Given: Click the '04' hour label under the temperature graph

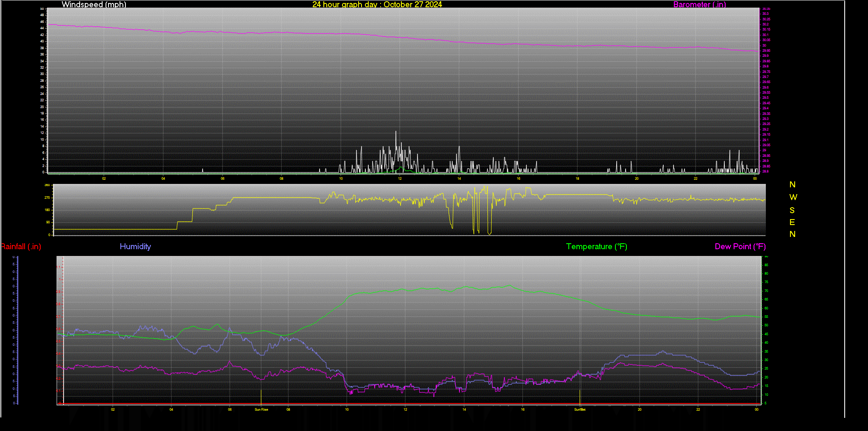Looking at the screenshot, I should pyautogui.click(x=171, y=409).
